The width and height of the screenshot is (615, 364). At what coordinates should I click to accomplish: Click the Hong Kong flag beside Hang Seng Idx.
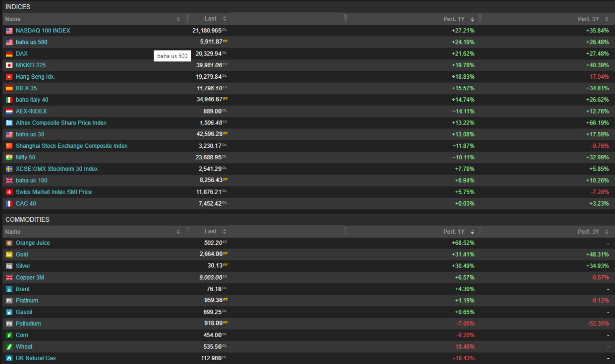[9, 77]
